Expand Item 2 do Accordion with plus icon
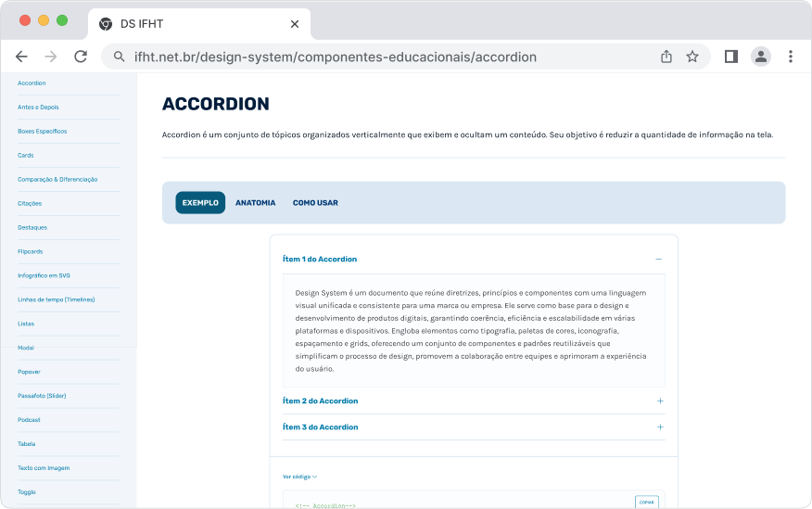This screenshot has height=509, width=812. [x=660, y=401]
